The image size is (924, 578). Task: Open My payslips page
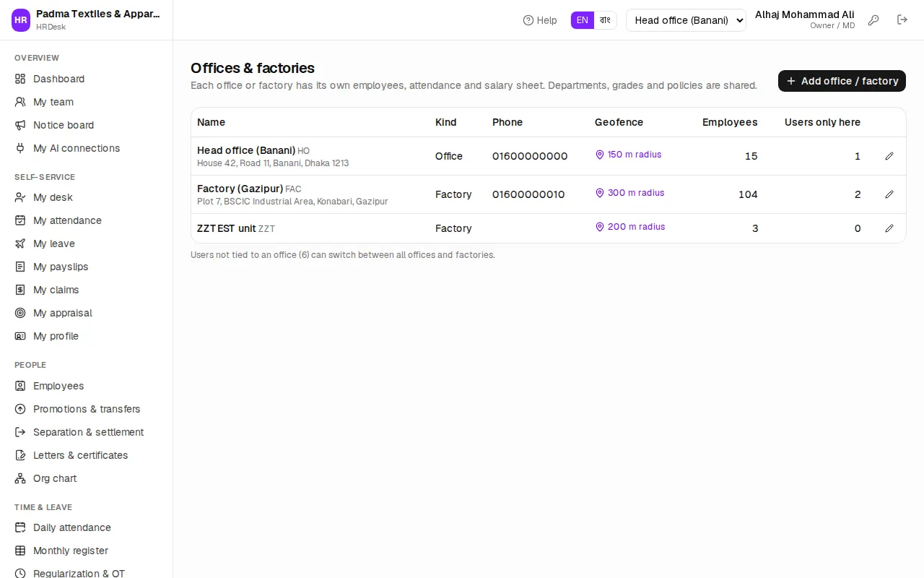pos(87,267)
